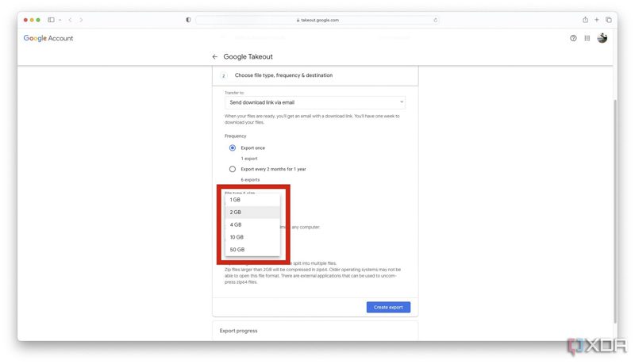The image size is (635, 364).
Task: Click the Google Account logo link
Action: click(x=48, y=38)
